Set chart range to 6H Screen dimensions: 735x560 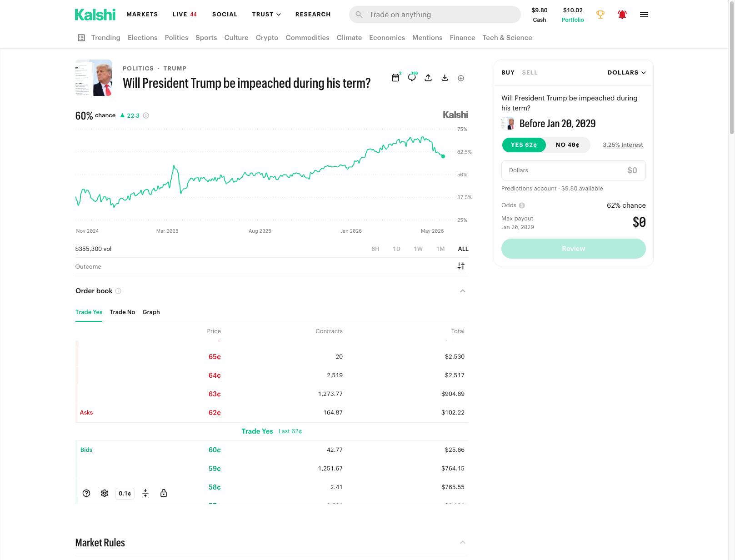click(375, 249)
